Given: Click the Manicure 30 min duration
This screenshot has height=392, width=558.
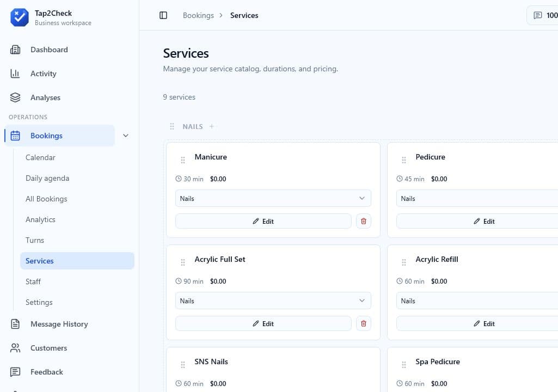Looking at the screenshot, I should tap(189, 179).
